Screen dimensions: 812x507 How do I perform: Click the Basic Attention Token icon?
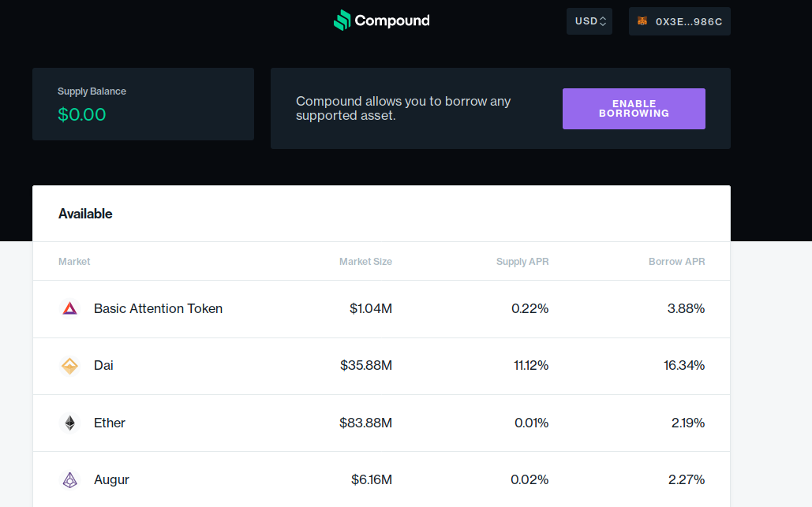click(x=70, y=309)
